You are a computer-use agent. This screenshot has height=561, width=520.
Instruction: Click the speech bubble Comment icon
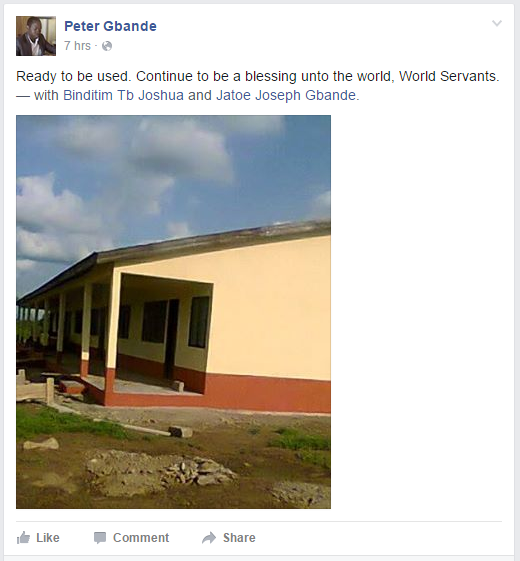[x=100, y=538]
